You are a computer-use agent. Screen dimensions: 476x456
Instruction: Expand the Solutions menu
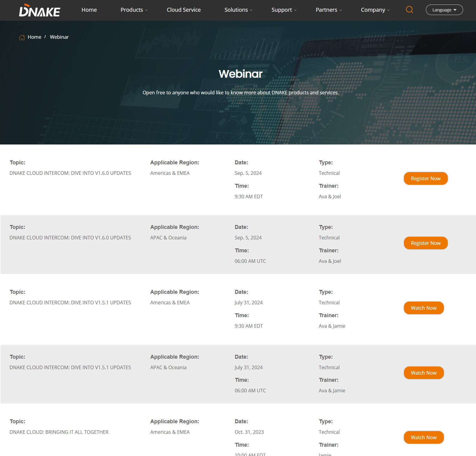point(238,10)
